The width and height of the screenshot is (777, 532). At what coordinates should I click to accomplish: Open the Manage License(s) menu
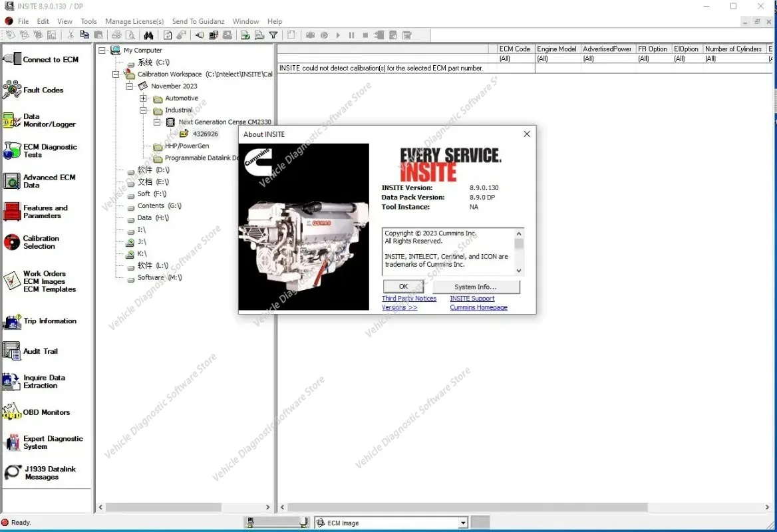[x=134, y=21]
